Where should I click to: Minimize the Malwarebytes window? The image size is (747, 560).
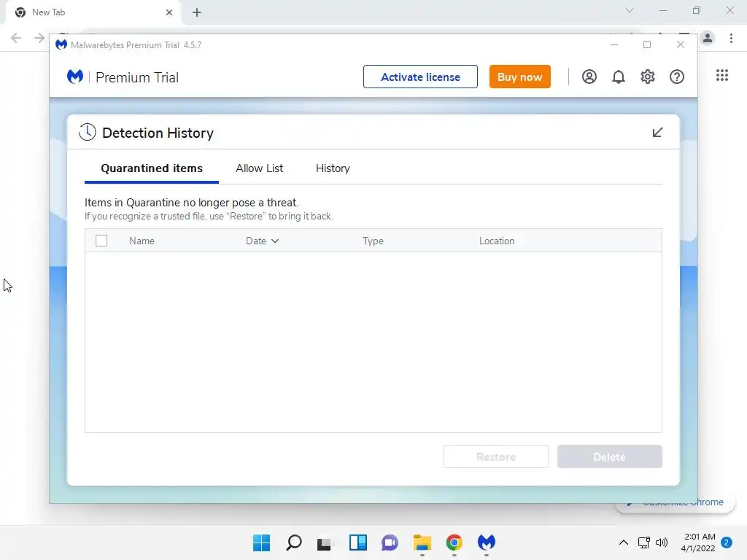[x=614, y=44]
